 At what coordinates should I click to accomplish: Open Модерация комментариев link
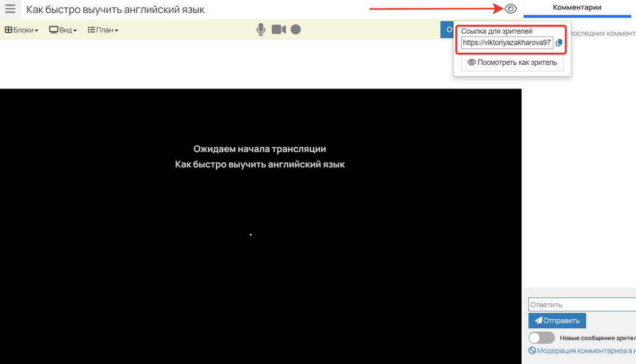point(582,350)
